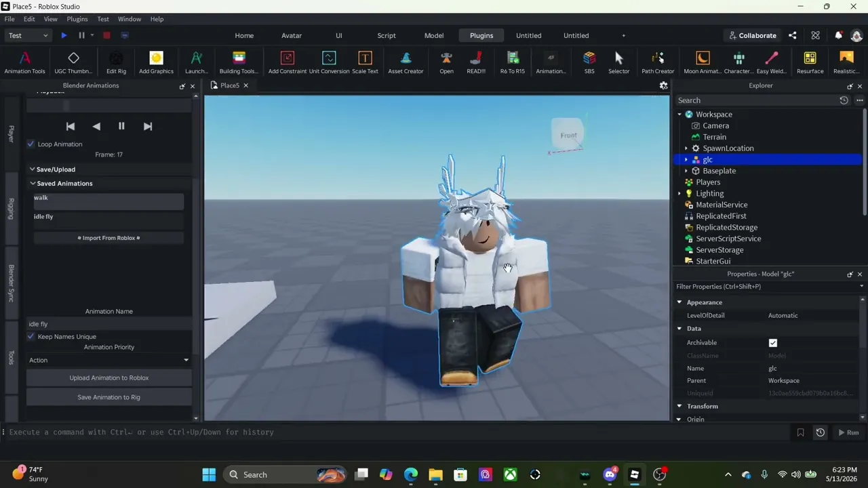Expand the Lighting service node
868x488 pixels.
[679, 194]
